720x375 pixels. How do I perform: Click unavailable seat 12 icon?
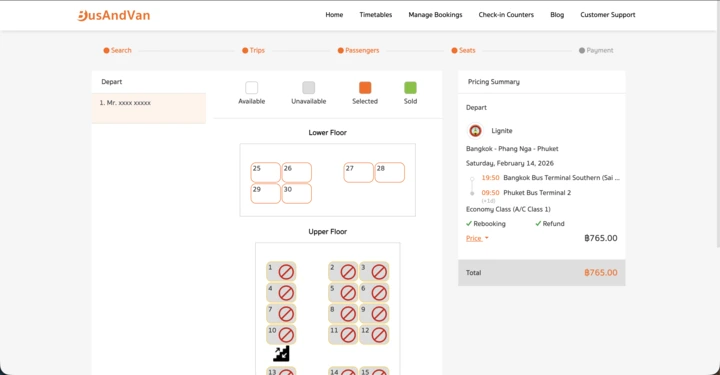point(379,335)
